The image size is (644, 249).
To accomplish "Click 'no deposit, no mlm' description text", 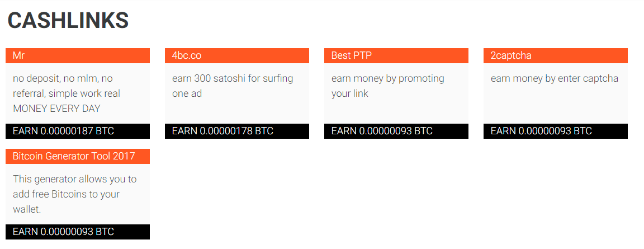I will pyautogui.click(x=63, y=78).
